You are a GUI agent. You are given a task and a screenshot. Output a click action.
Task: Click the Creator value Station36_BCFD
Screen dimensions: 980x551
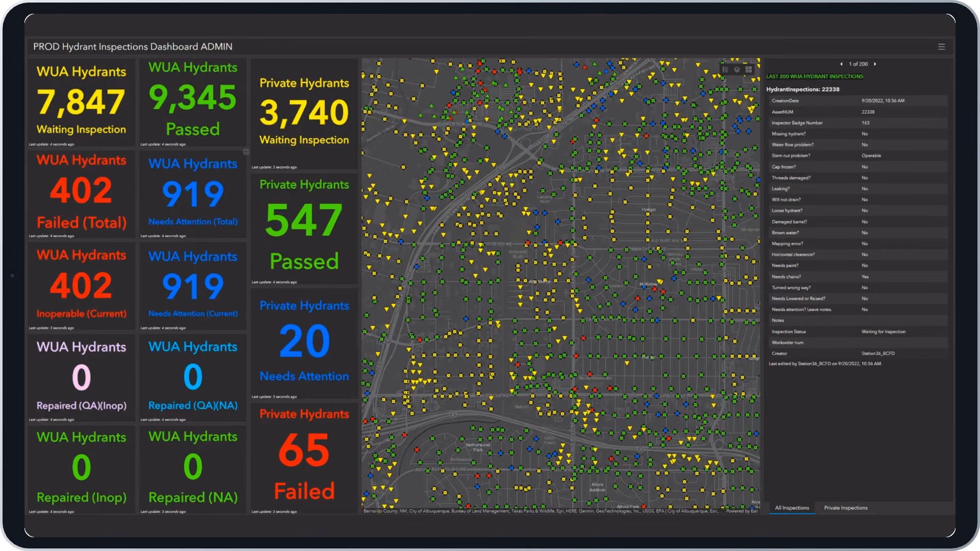tap(878, 354)
